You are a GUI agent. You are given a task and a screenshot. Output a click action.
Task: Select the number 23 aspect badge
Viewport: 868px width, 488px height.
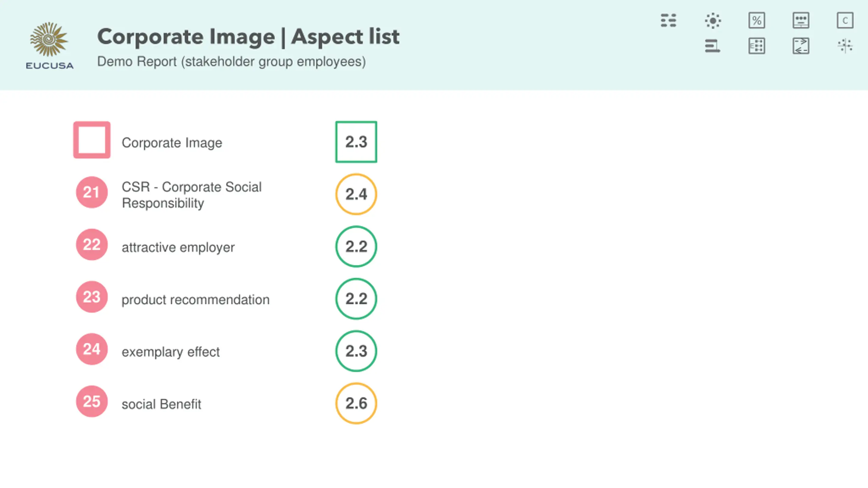pyautogui.click(x=92, y=297)
